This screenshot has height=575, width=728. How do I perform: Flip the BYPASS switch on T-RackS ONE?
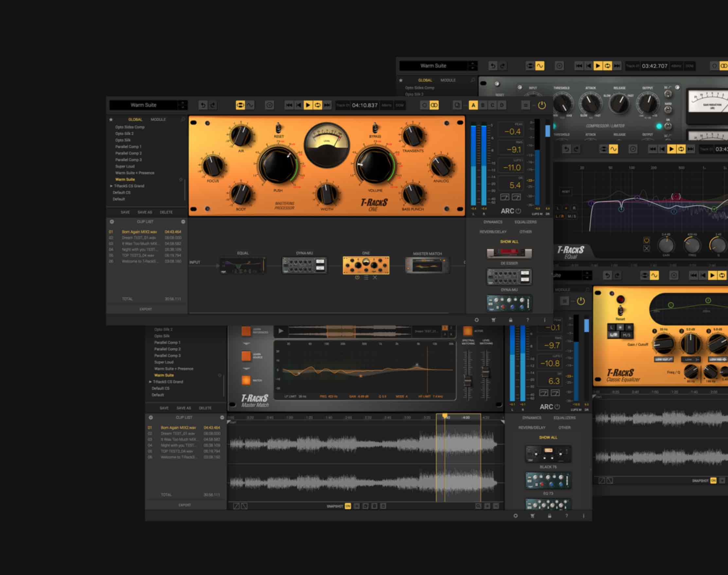pos(375,128)
